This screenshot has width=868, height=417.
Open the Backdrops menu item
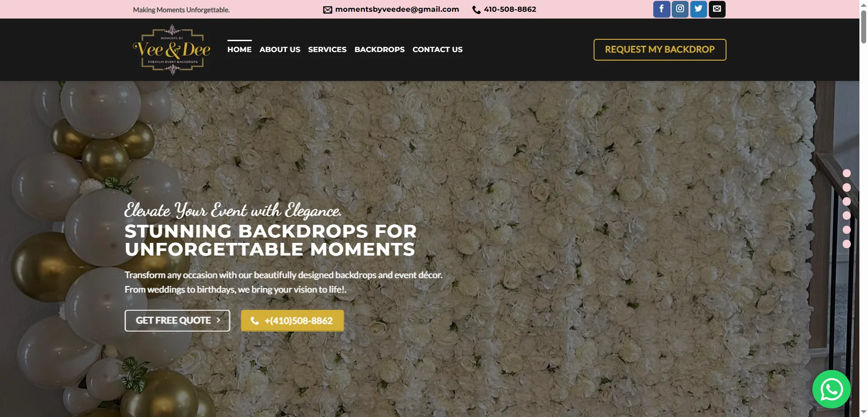pos(380,49)
